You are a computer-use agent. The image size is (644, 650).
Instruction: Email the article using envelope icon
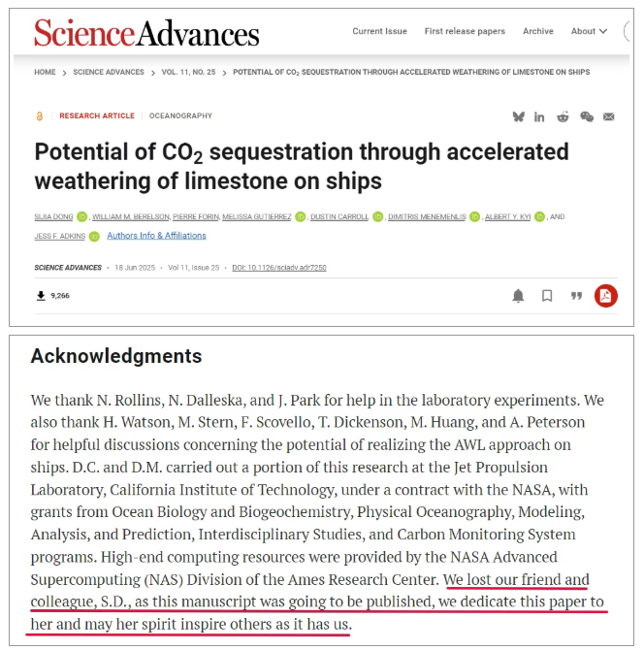tap(609, 116)
